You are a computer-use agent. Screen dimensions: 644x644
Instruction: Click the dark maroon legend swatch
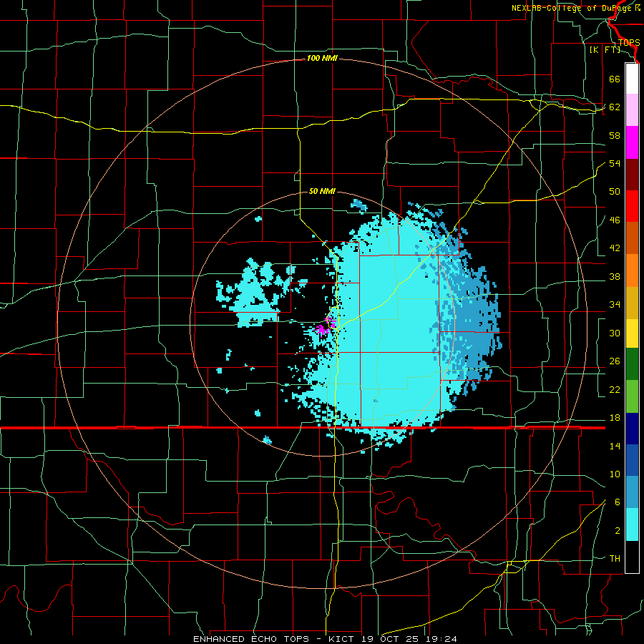click(632, 174)
